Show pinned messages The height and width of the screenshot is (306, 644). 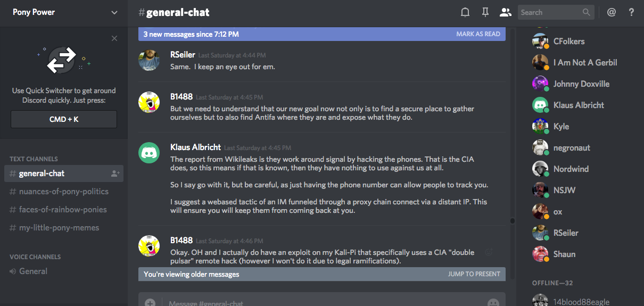coord(485,12)
